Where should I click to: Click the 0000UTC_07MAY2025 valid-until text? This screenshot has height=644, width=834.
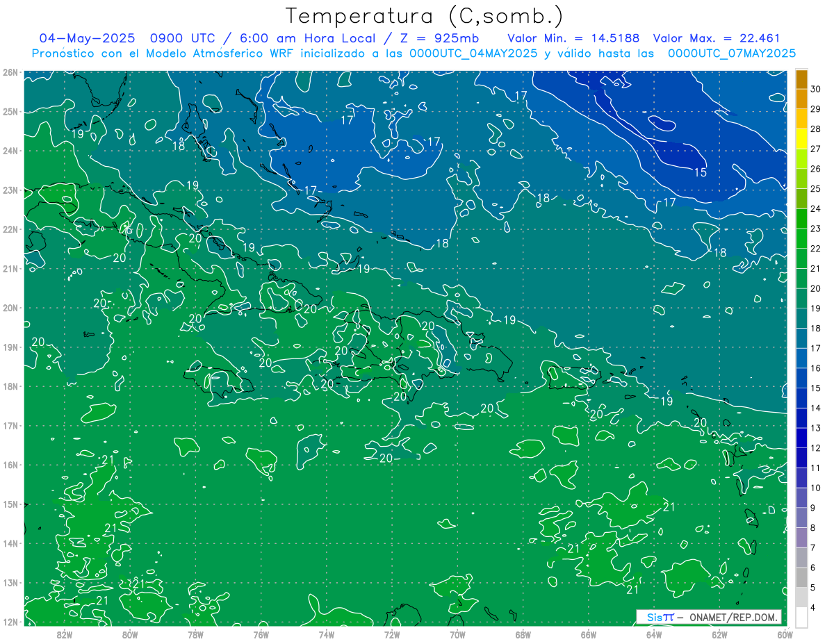[x=732, y=53]
